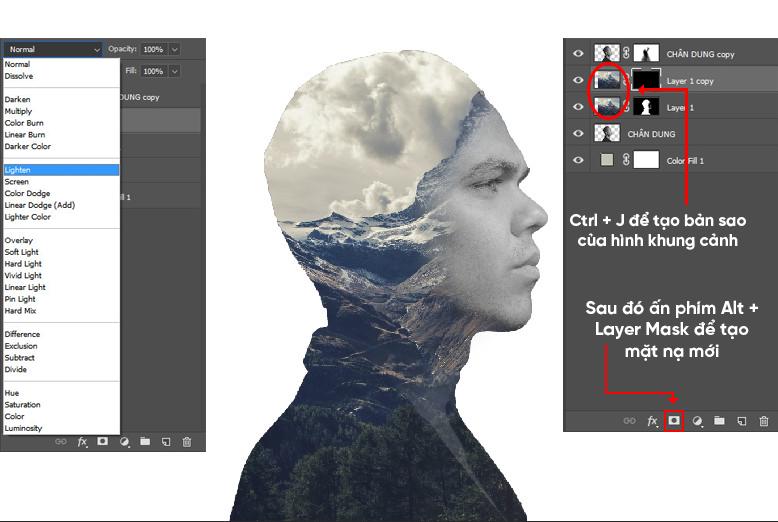Choose Multiply blend mode
778x522 pixels.
tap(61, 111)
